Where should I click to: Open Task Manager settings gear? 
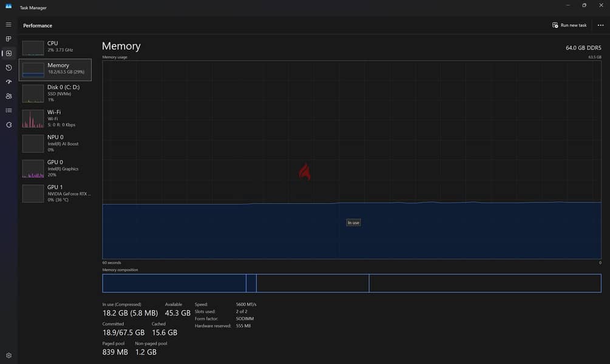[x=8, y=356]
